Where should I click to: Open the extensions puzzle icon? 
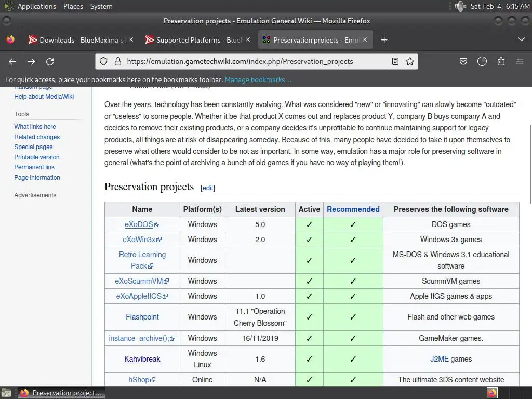tap(501, 61)
